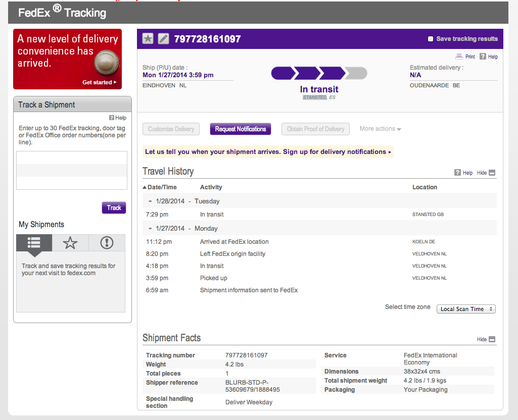Click the 'EINDHOVEN NL' origin text
This screenshot has height=420, width=518.
[x=165, y=85]
